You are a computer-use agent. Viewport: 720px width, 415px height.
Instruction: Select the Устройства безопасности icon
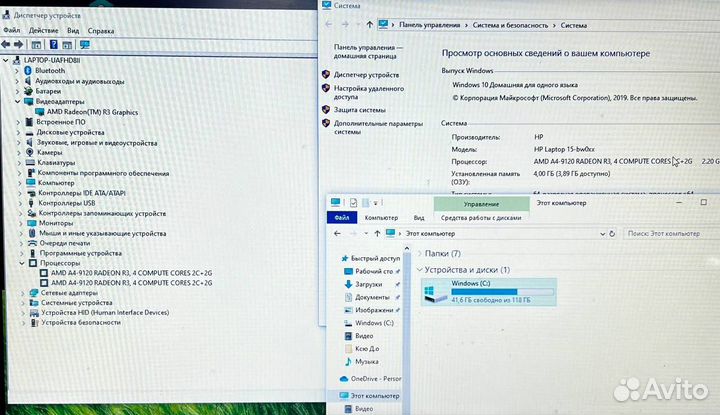point(34,323)
